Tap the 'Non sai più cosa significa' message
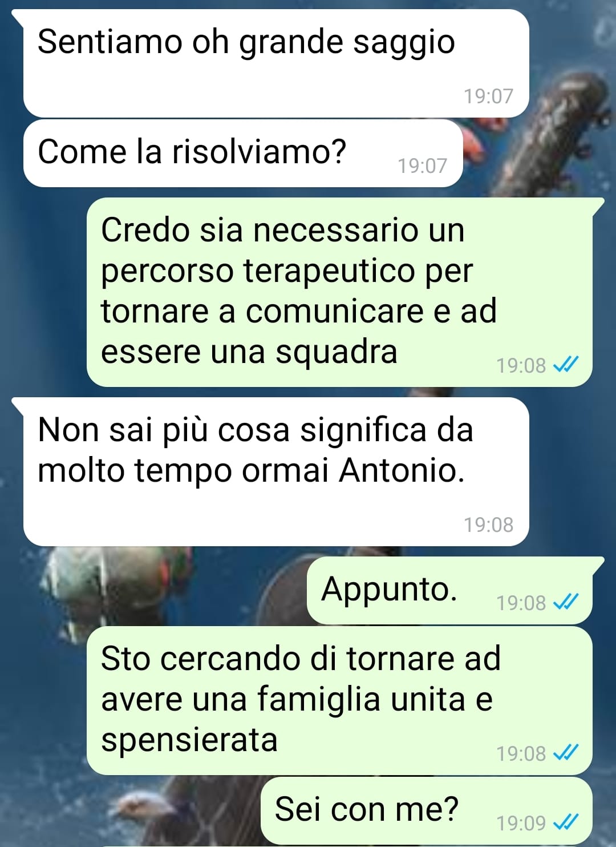The height and width of the screenshot is (847, 616). [x=276, y=472]
